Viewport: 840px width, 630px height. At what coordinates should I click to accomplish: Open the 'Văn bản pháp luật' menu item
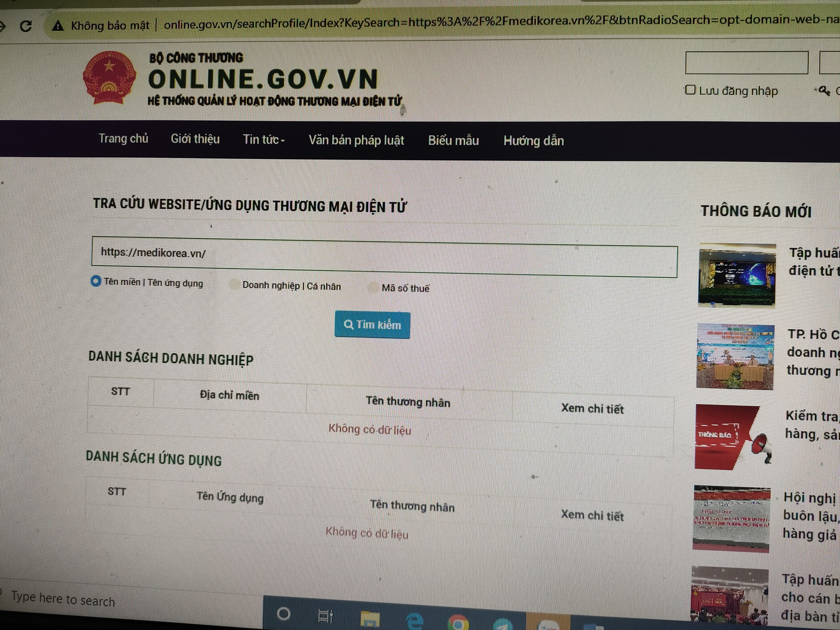pyautogui.click(x=356, y=140)
